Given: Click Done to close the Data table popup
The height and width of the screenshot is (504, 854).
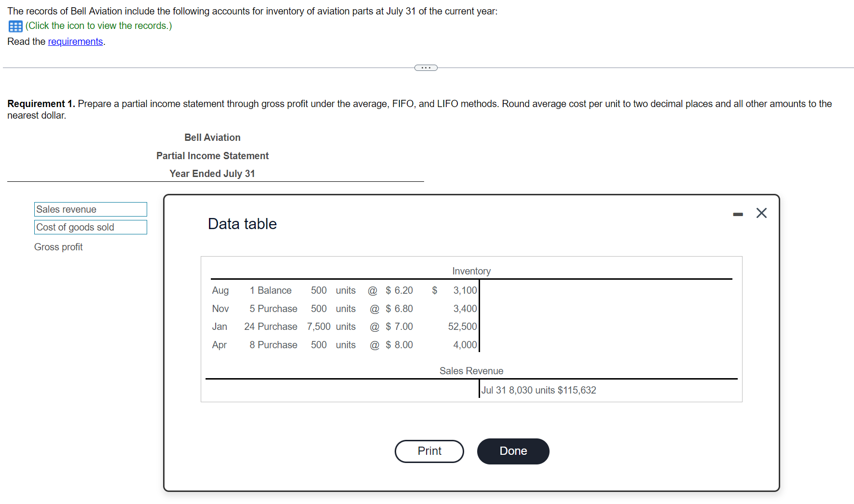Looking at the screenshot, I should (x=512, y=451).
